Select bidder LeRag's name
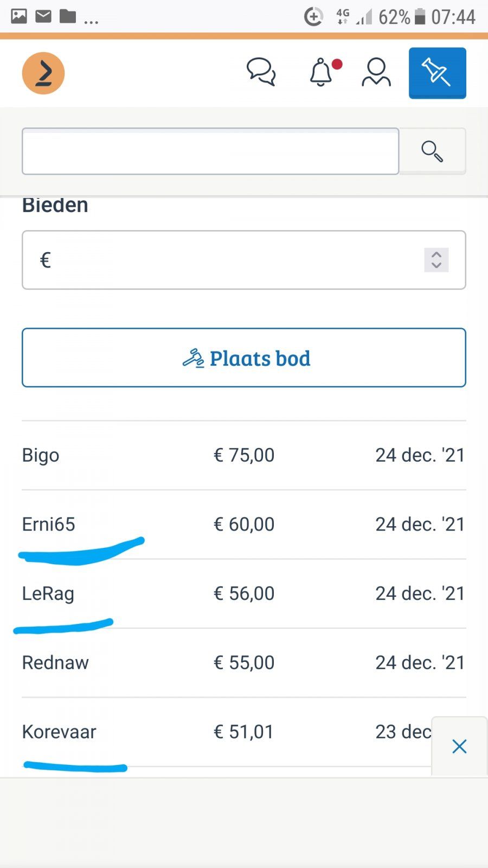This screenshot has height=868, width=488. click(x=48, y=593)
